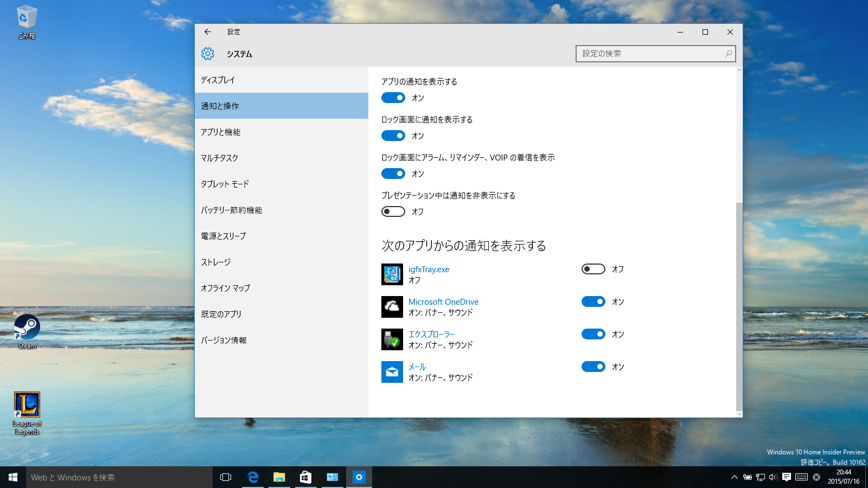Open Microsoft Edge from the taskbar
This screenshot has height=488, width=868.
pos(253,477)
